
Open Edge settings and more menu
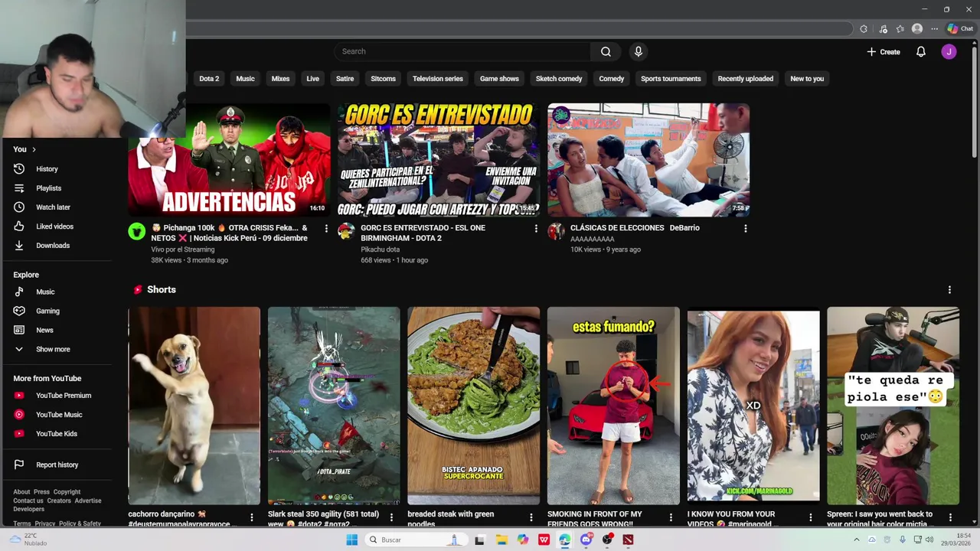pos(934,29)
